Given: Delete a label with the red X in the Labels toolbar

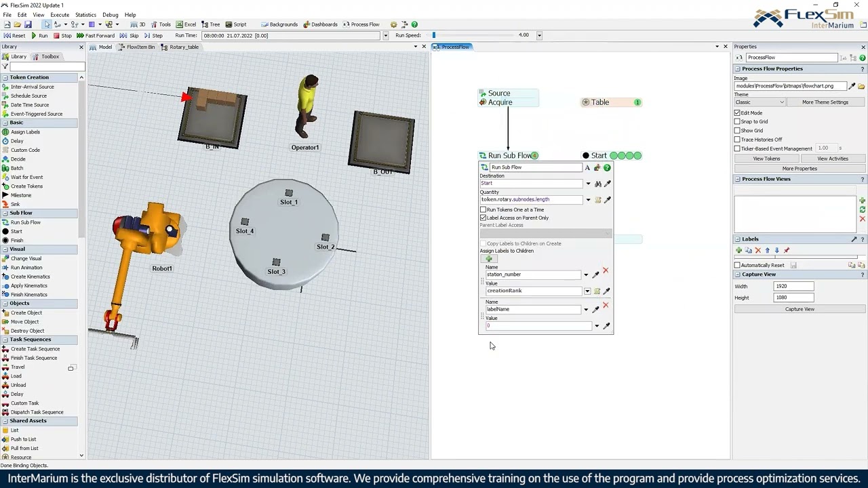Looking at the screenshot, I should point(758,250).
